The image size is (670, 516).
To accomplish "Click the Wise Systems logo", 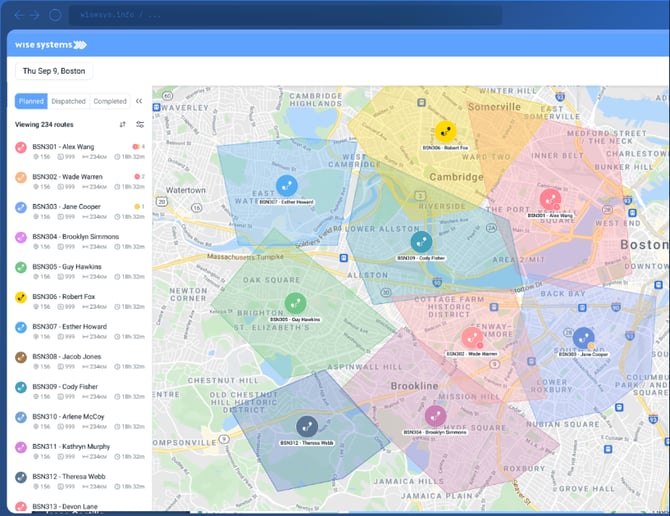I will coord(51,44).
